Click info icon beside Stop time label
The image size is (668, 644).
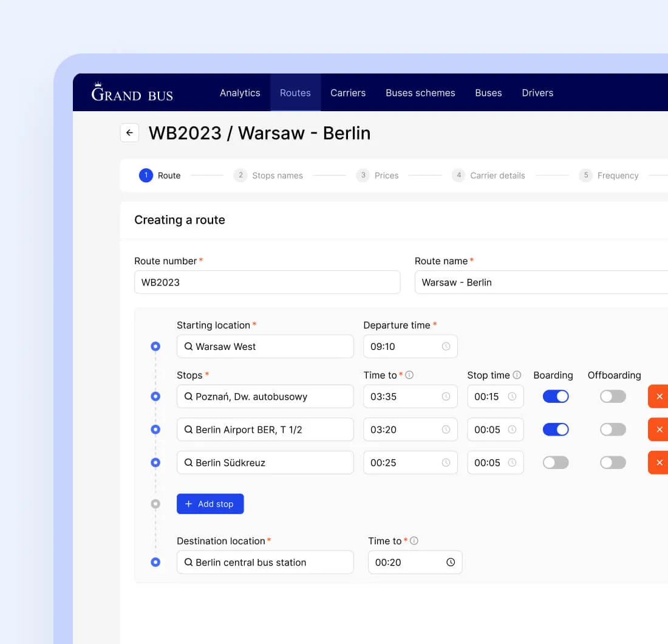[x=517, y=375]
